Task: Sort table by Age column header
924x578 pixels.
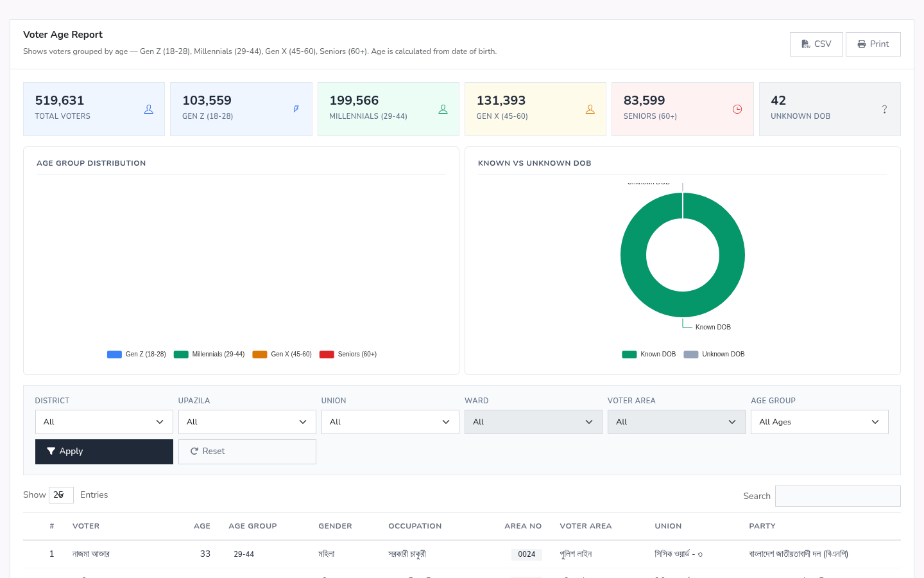Action: 202,526
